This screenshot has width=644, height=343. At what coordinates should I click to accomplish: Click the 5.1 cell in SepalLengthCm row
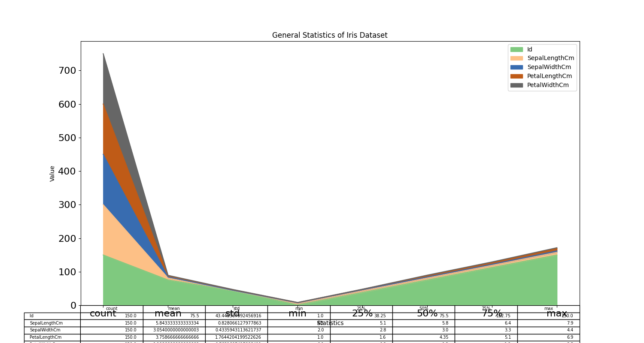tap(361, 323)
